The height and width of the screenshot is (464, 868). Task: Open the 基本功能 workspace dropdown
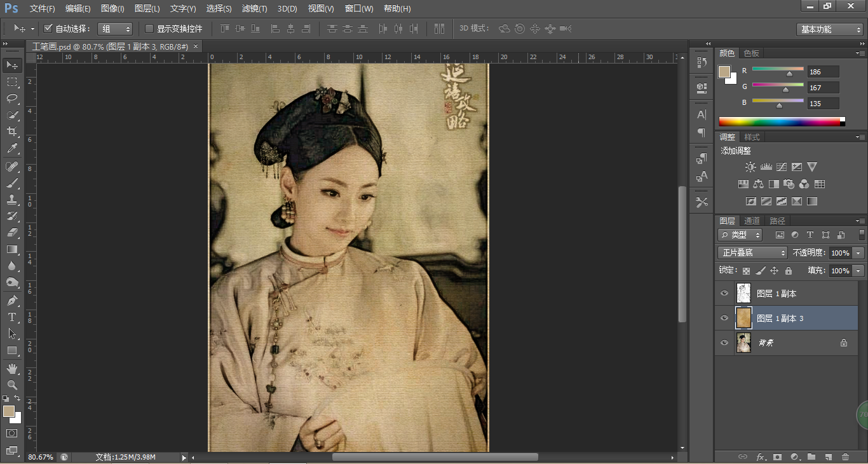coord(829,29)
